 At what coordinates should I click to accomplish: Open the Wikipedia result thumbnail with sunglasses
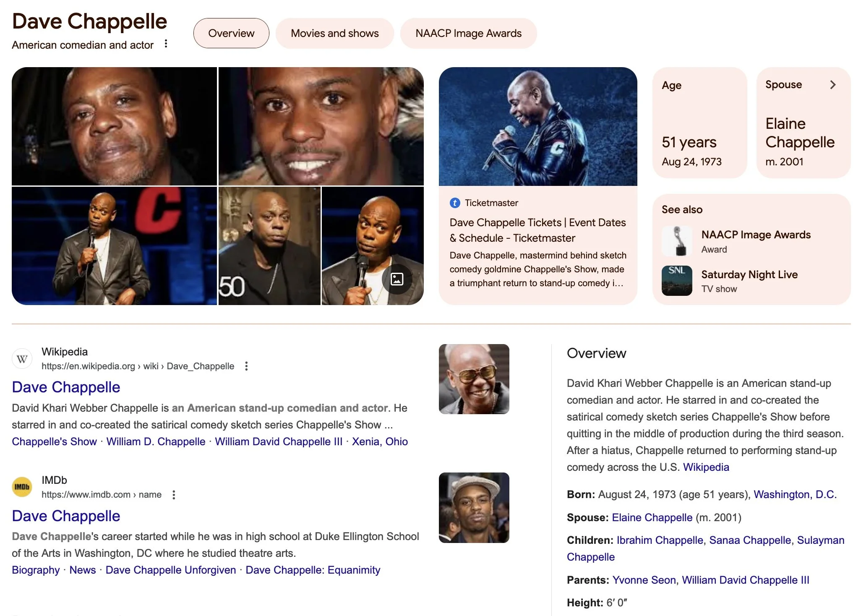click(x=474, y=379)
